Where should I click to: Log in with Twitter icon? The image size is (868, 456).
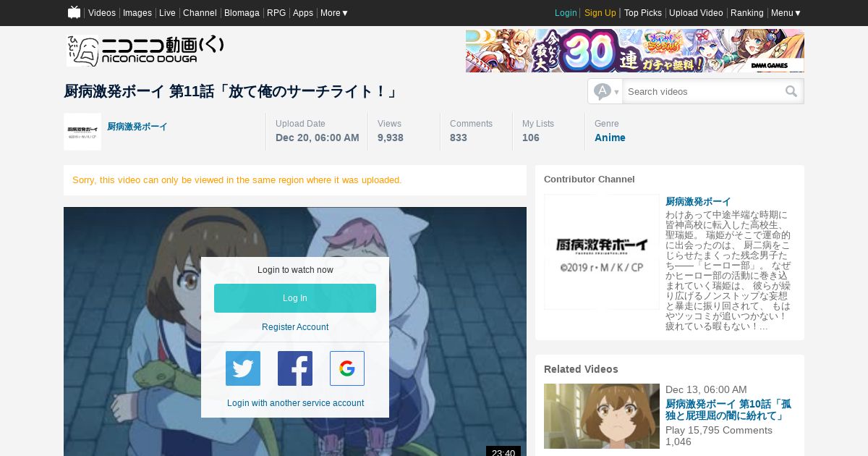click(243, 368)
